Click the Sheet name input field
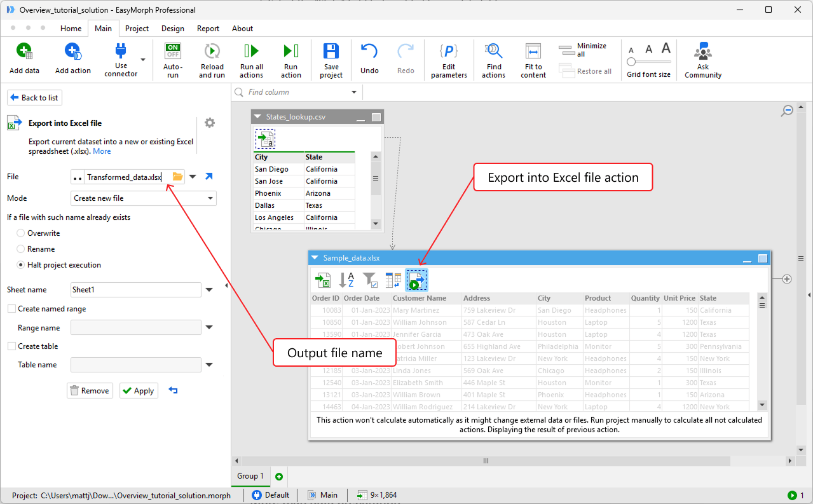This screenshot has width=813, height=504. coord(136,290)
